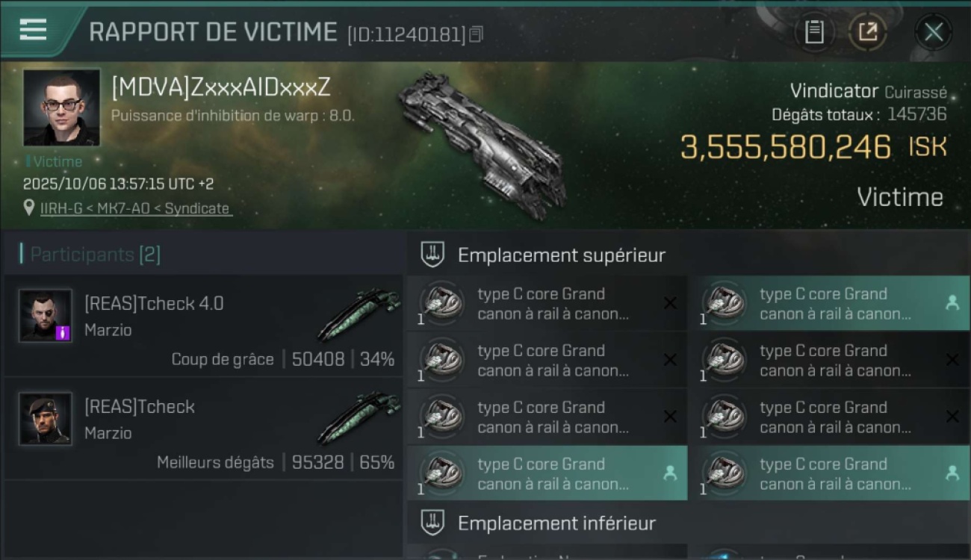View victim ZxxxAIDxxxZ portrait
The image size is (971, 560).
[x=61, y=108]
